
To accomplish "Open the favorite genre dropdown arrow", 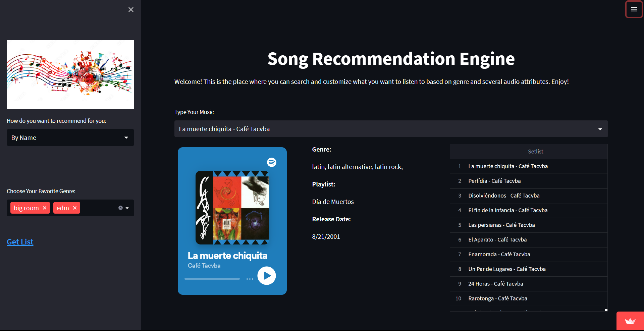I will (127, 208).
